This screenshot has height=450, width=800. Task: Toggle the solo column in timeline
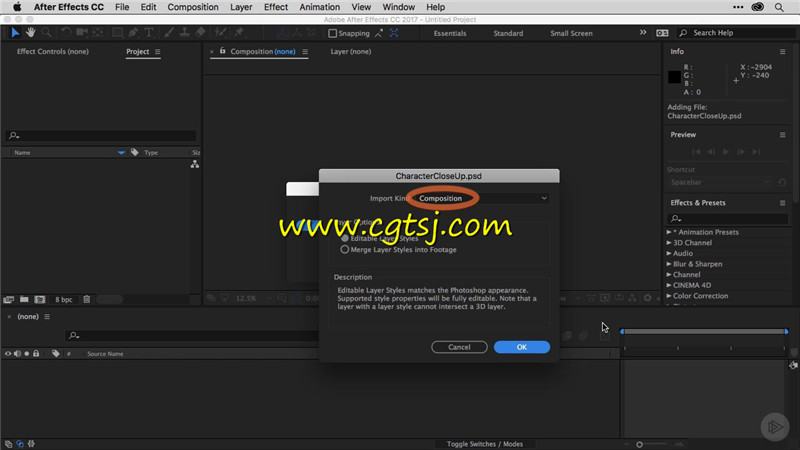(x=27, y=354)
